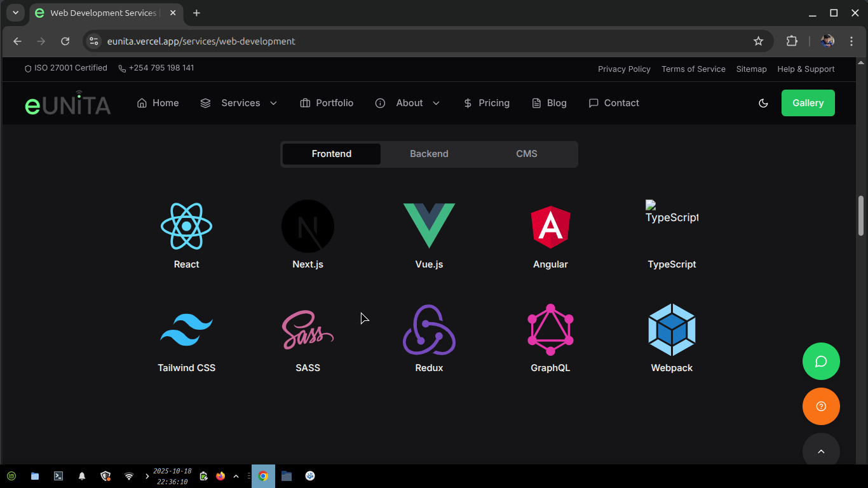Click the GraphQL logo
This screenshot has height=488, width=868.
(x=550, y=329)
